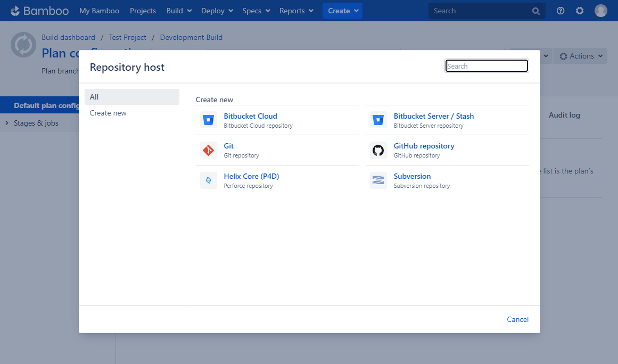Click the 'Bitbucket Cloud repository' description text
Image resolution: width=618 pixels, height=364 pixels.
coord(258,126)
